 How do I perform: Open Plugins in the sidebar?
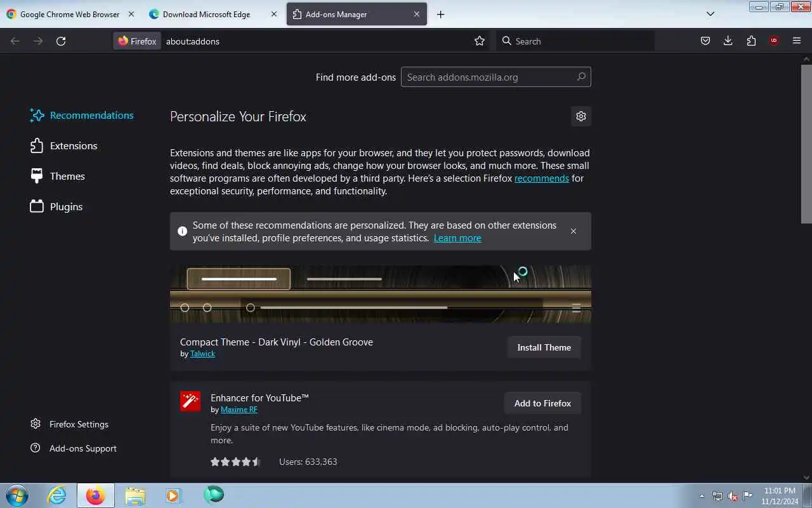(x=56, y=206)
